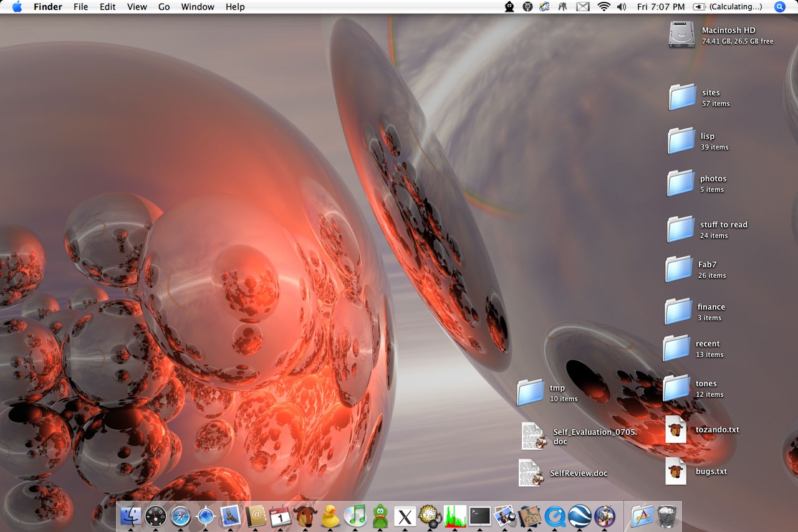Open the puffer fish Dock icon
798x532 pixels.
pyautogui.click(x=430, y=516)
